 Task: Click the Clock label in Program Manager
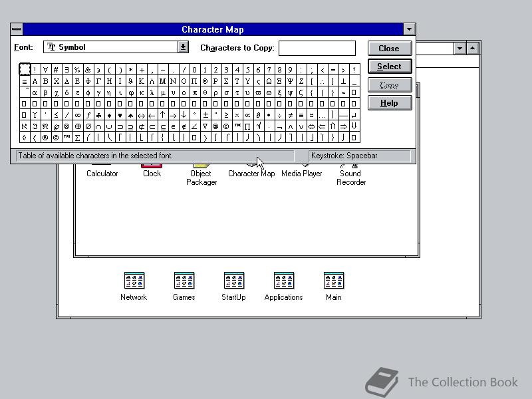pyautogui.click(x=152, y=174)
